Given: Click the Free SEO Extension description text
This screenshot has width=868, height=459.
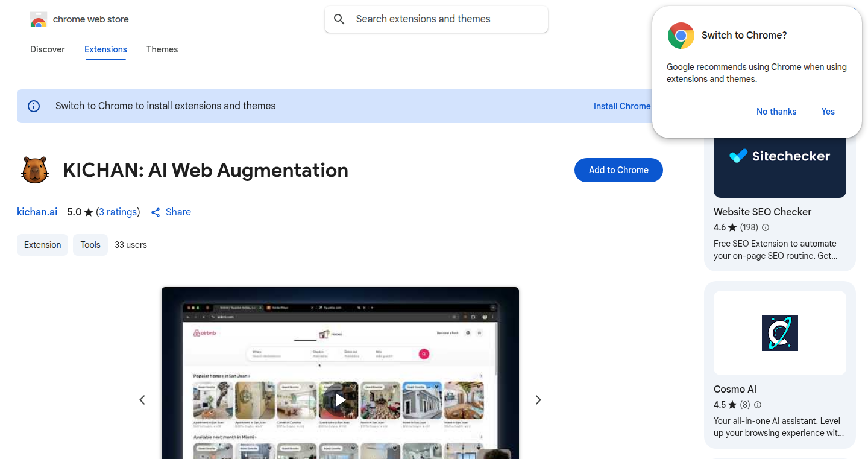Looking at the screenshot, I should [775, 250].
